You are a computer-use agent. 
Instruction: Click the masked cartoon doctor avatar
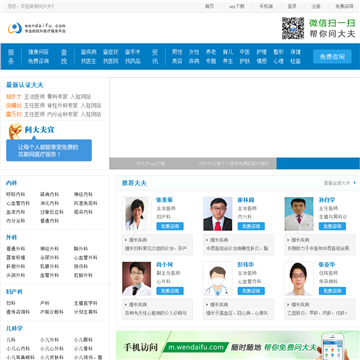218,278
